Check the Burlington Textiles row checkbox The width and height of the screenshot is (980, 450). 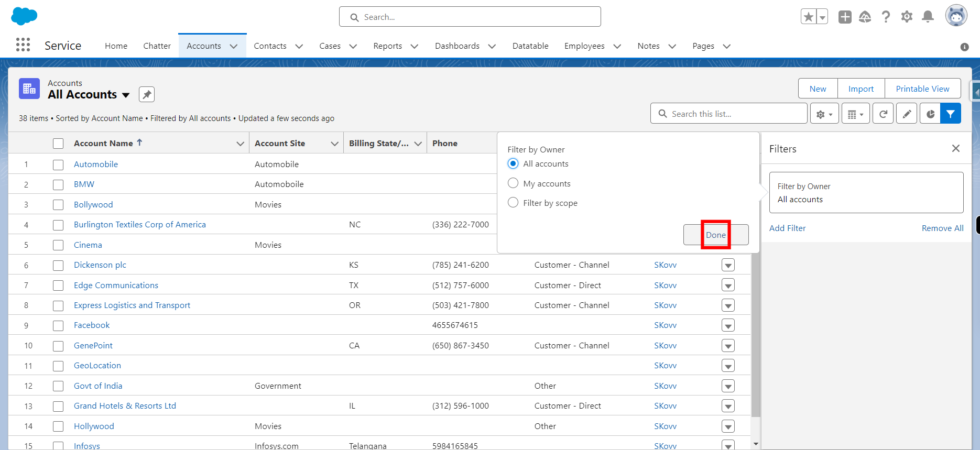[x=58, y=225]
